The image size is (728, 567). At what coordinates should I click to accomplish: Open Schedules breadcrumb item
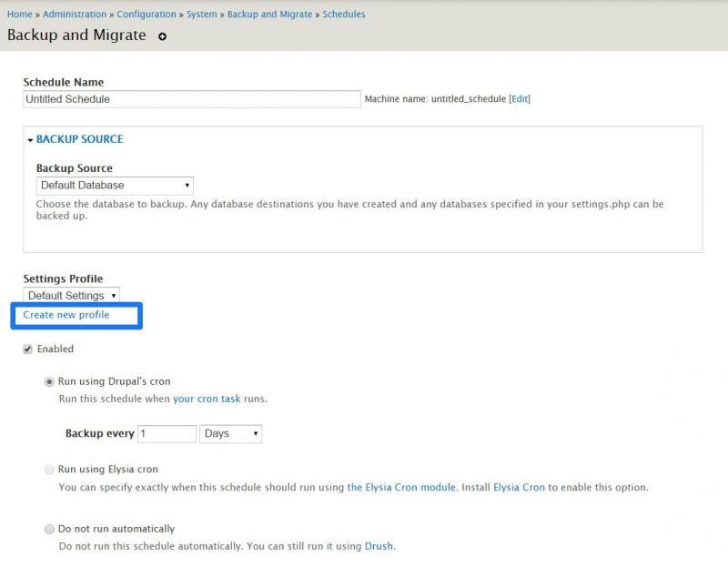344,15
